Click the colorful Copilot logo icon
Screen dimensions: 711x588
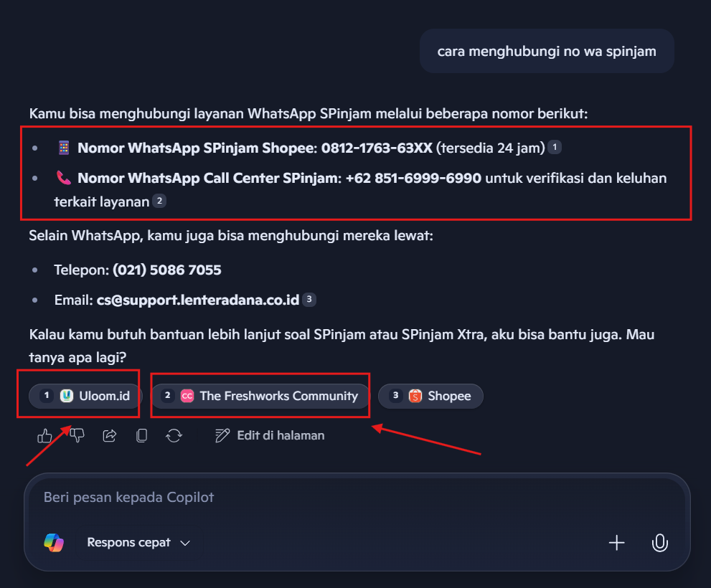(54, 543)
